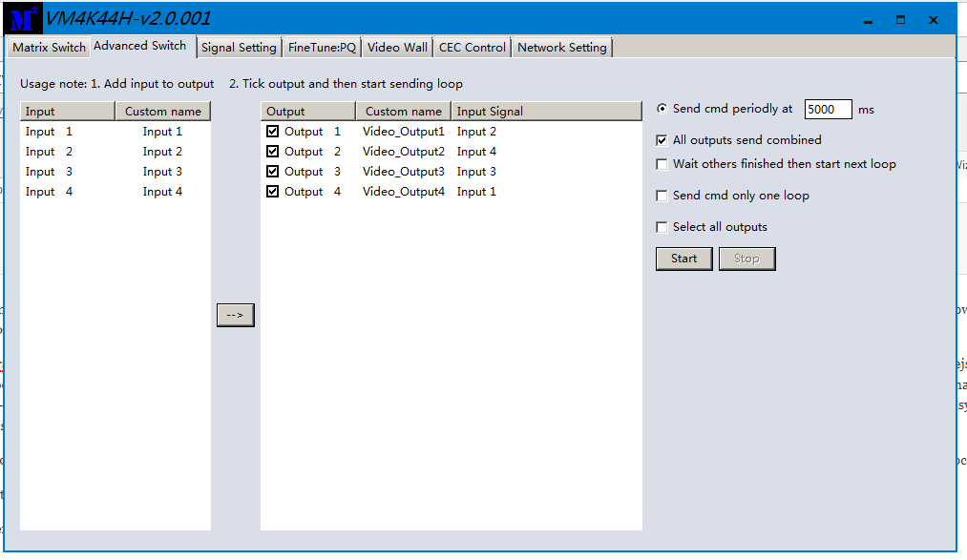Screen dimensions: 967x560
Task: Open the CEC Control tab
Action: point(472,48)
